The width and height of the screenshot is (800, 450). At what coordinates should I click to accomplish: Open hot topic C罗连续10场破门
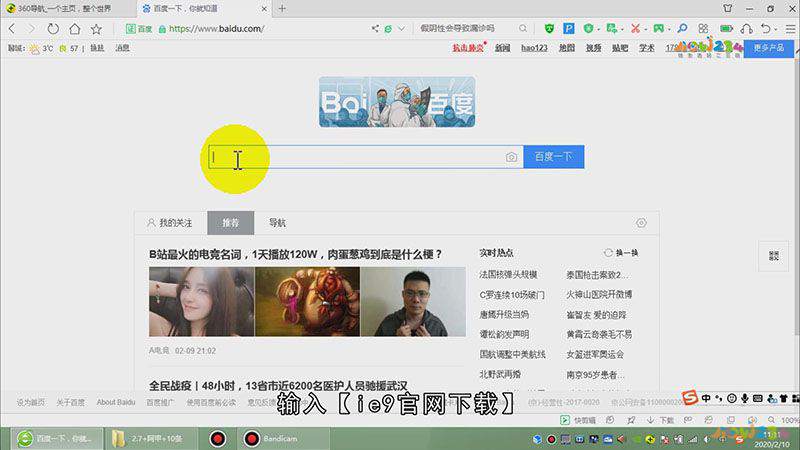[512, 295]
